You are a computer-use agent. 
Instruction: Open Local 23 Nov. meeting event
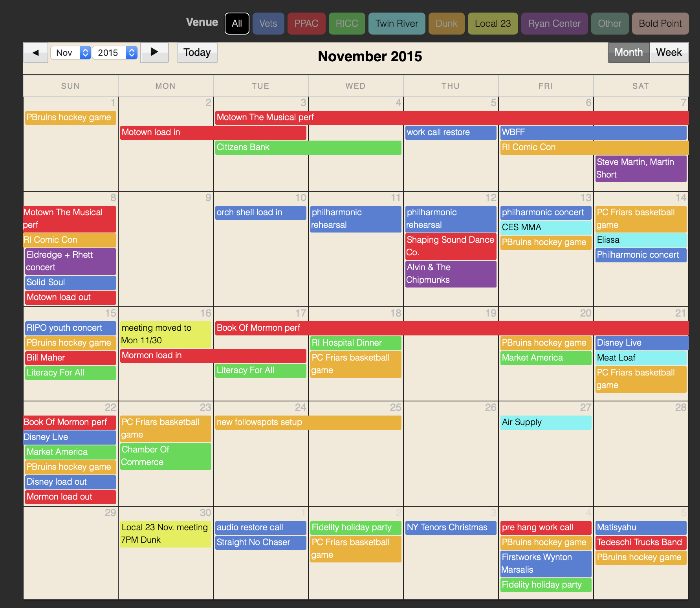(165, 533)
